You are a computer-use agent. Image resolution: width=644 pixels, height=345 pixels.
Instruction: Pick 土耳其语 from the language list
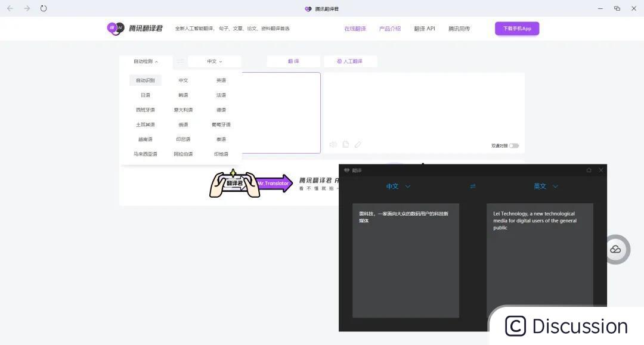(145, 125)
